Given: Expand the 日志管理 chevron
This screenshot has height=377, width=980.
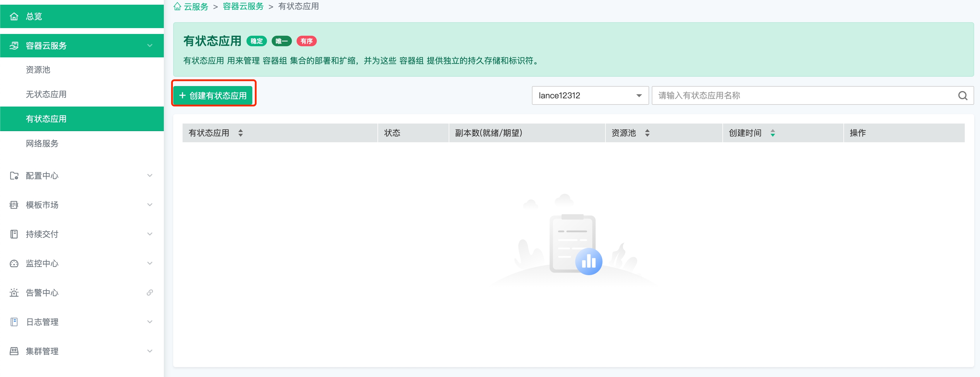Looking at the screenshot, I should pos(150,322).
